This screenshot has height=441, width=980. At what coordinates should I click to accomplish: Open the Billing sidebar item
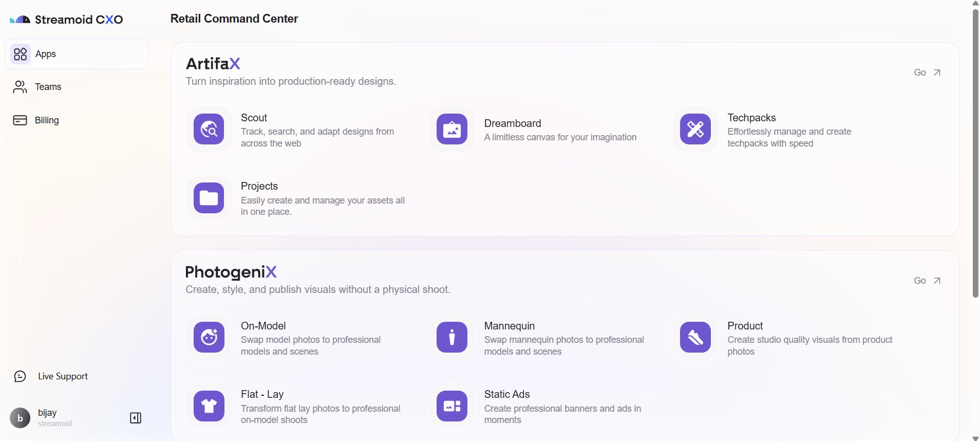(77, 120)
